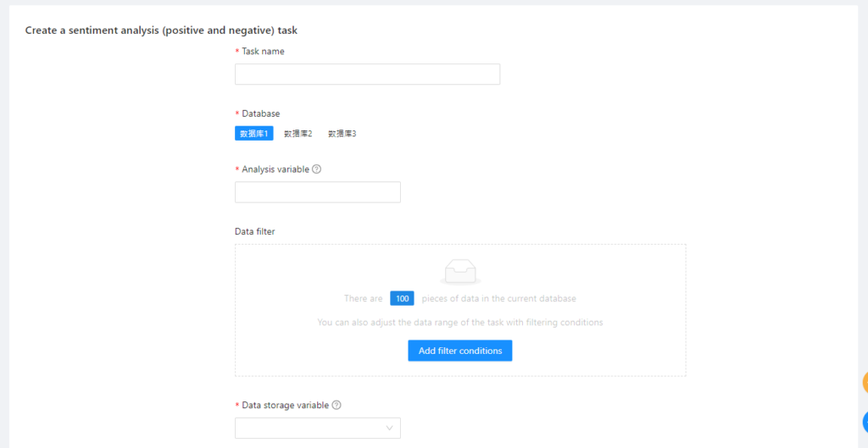Select the 数据库2 database option

point(298,133)
